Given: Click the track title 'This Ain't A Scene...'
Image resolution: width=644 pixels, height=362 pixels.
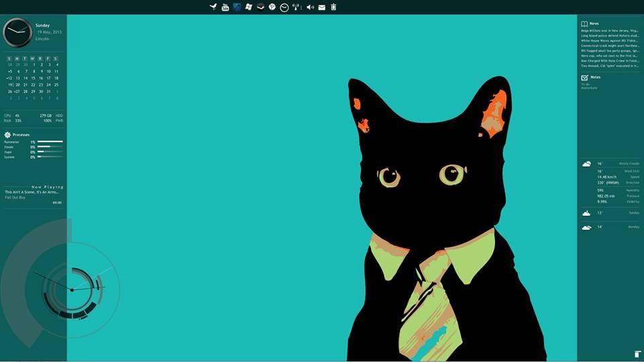Looking at the screenshot, I should pos(32,192).
